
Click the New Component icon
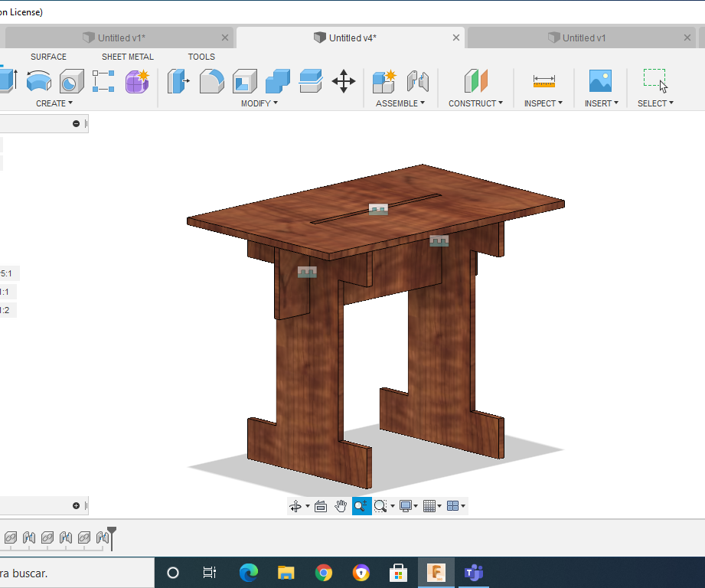[384, 81]
